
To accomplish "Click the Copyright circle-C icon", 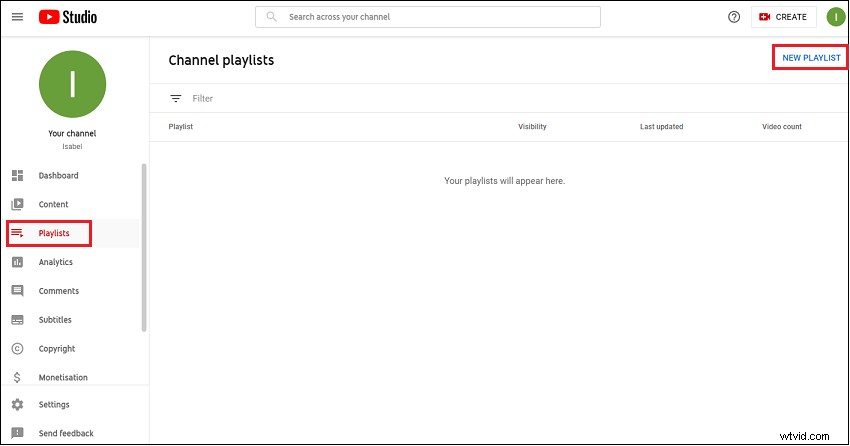I will pos(17,348).
